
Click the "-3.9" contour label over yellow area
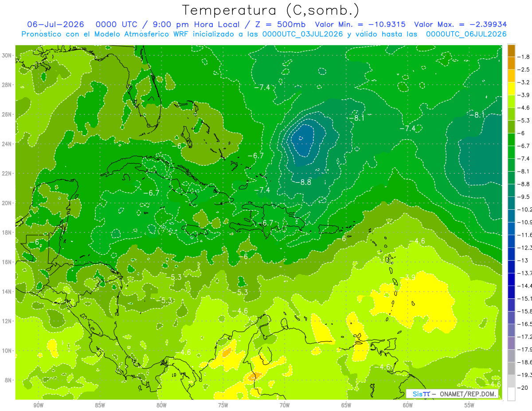coord(408,278)
